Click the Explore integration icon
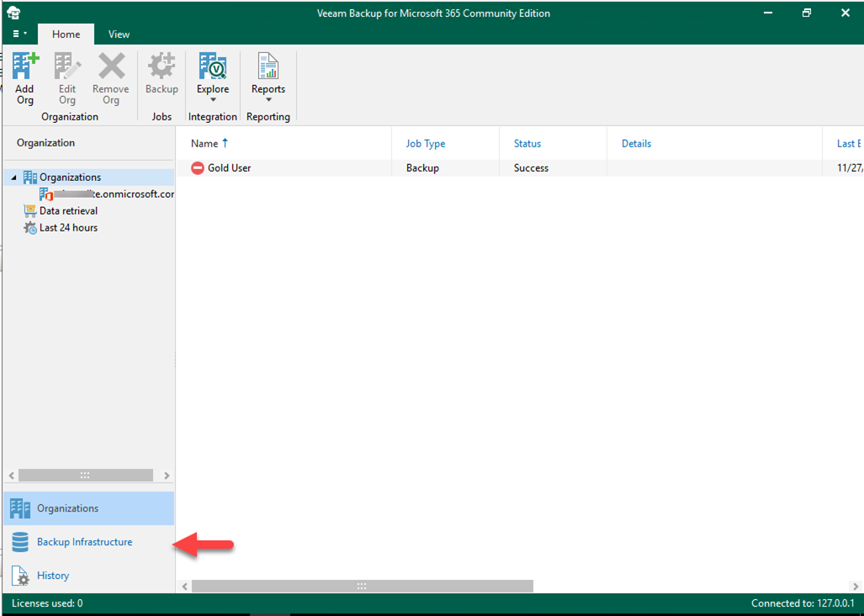The width and height of the screenshot is (864, 616). [x=213, y=66]
